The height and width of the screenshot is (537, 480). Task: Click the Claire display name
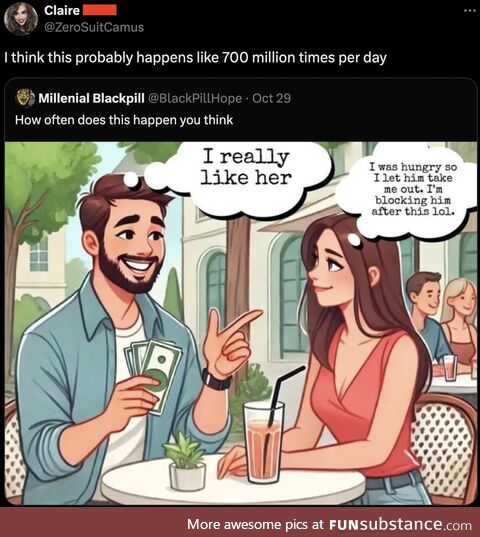point(62,10)
